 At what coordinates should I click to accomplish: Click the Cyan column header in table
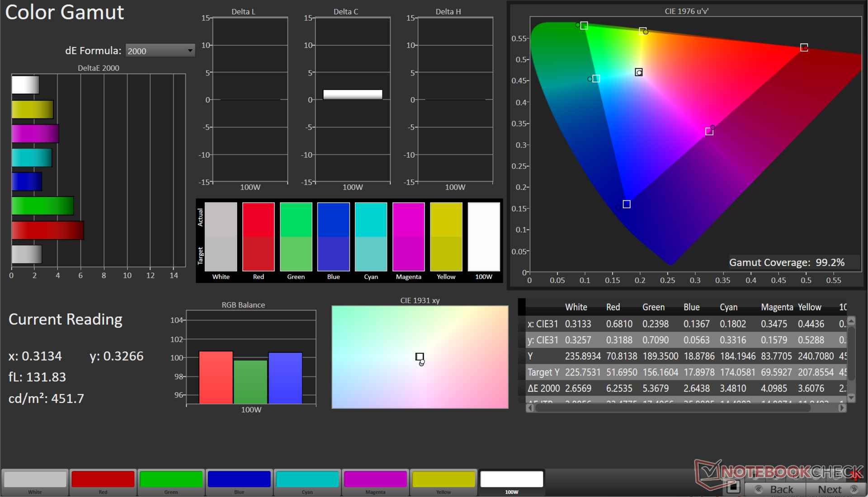(x=728, y=307)
